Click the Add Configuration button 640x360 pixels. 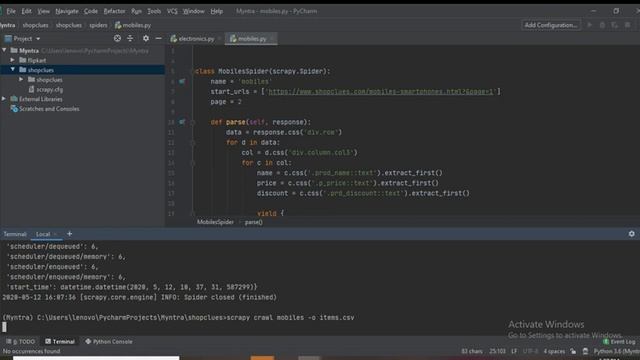pos(551,25)
